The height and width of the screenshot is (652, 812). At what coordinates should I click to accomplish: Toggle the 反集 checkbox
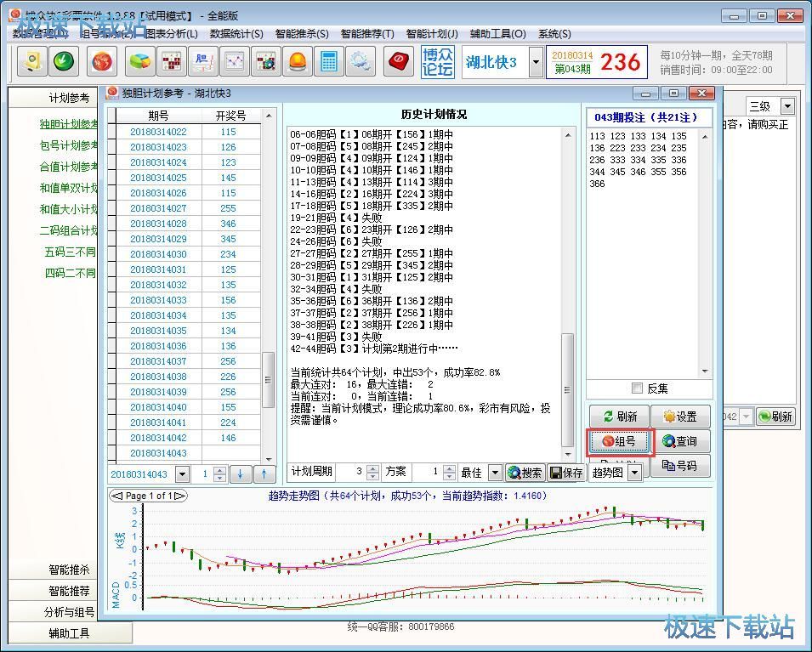pyautogui.click(x=637, y=388)
